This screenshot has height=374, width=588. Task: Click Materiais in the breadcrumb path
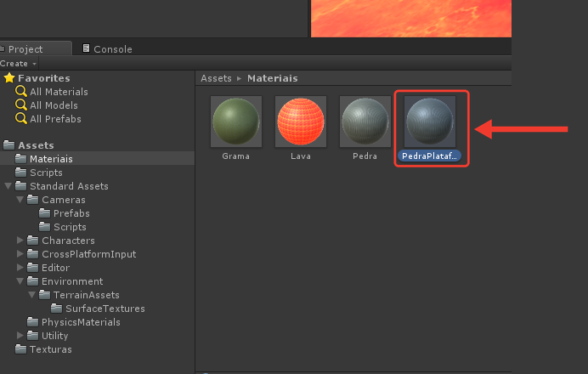tap(273, 78)
